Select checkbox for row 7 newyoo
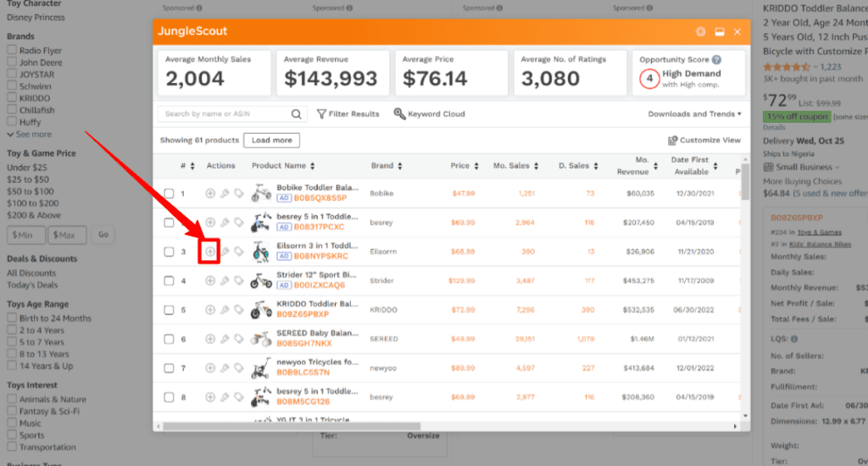 [169, 368]
